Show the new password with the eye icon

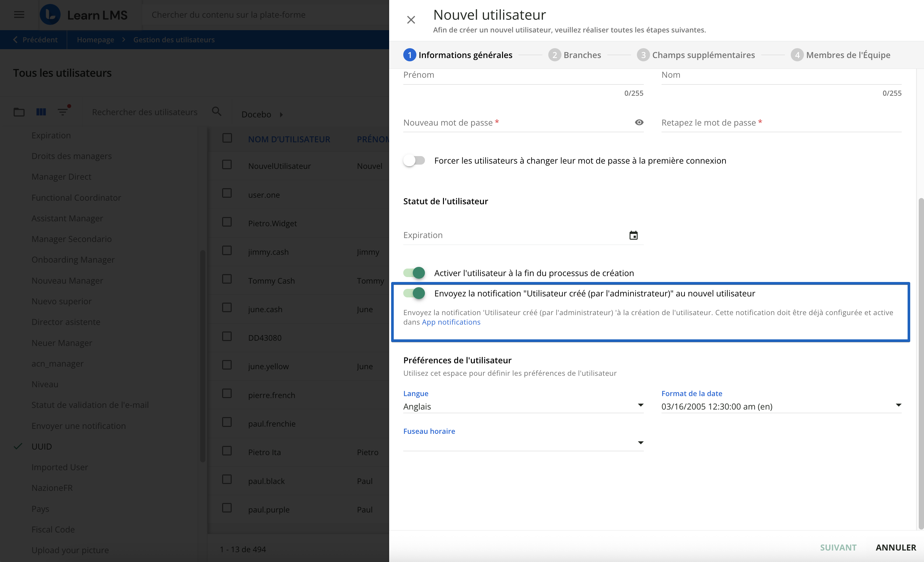pos(639,123)
